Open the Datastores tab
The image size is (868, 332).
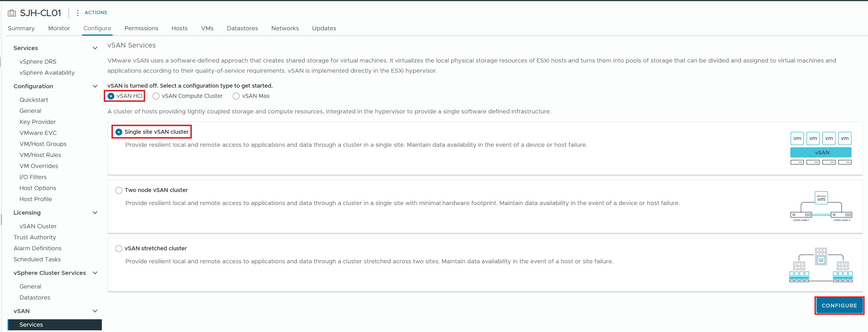[242, 28]
